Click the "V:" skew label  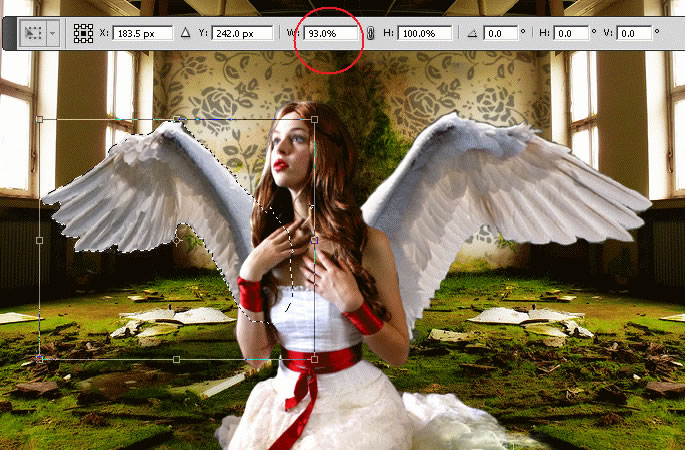(x=608, y=33)
